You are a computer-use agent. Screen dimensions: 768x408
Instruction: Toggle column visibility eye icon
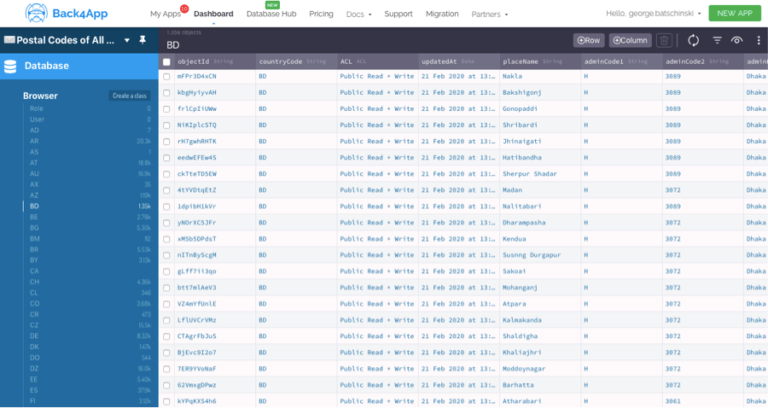pos(737,40)
